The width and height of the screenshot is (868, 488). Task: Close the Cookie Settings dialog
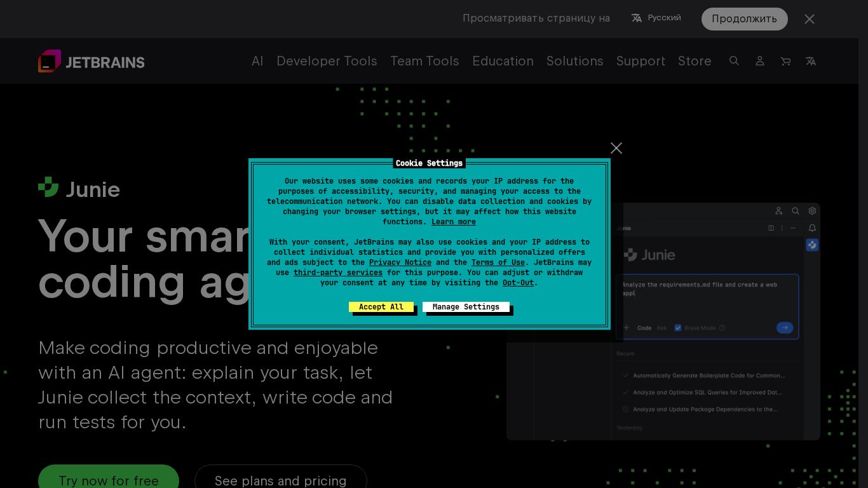pyautogui.click(x=616, y=148)
